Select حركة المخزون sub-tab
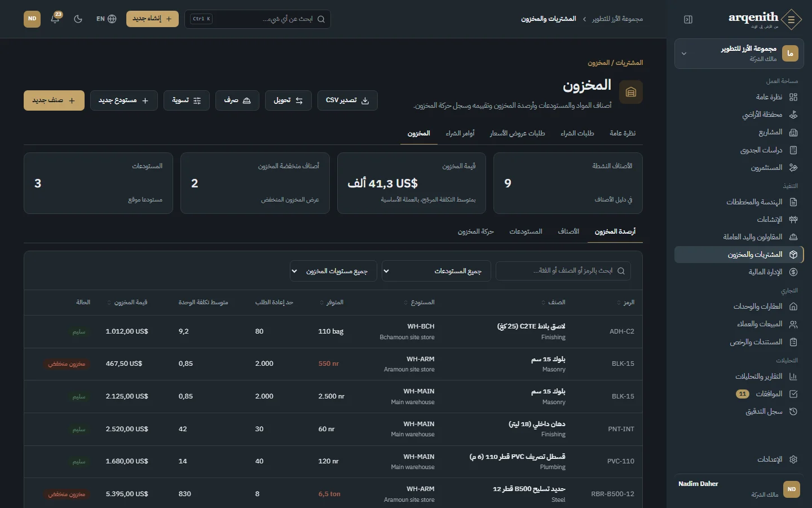This screenshot has width=812, height=508. click(x=475, y=231)
